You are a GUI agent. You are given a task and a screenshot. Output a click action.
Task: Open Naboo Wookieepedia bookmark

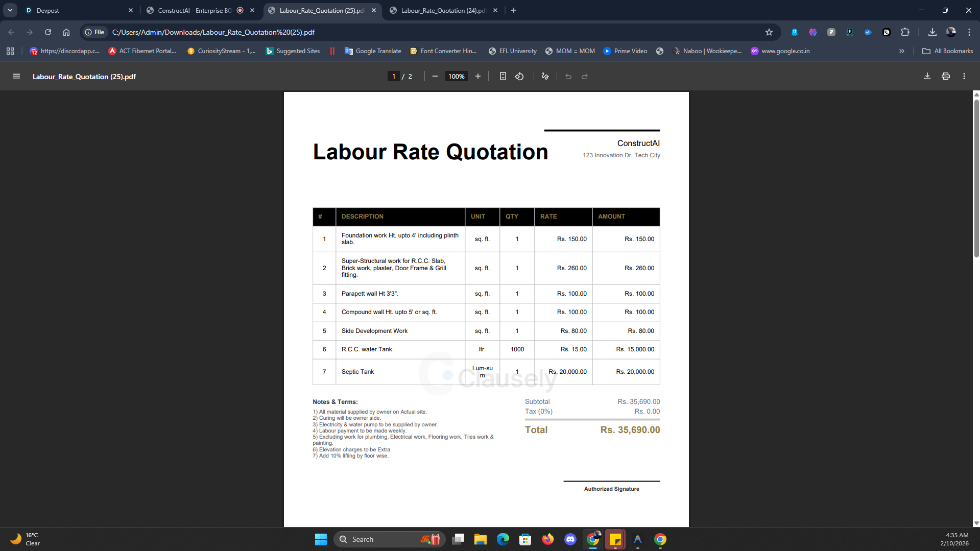click(x=707, y=51)
